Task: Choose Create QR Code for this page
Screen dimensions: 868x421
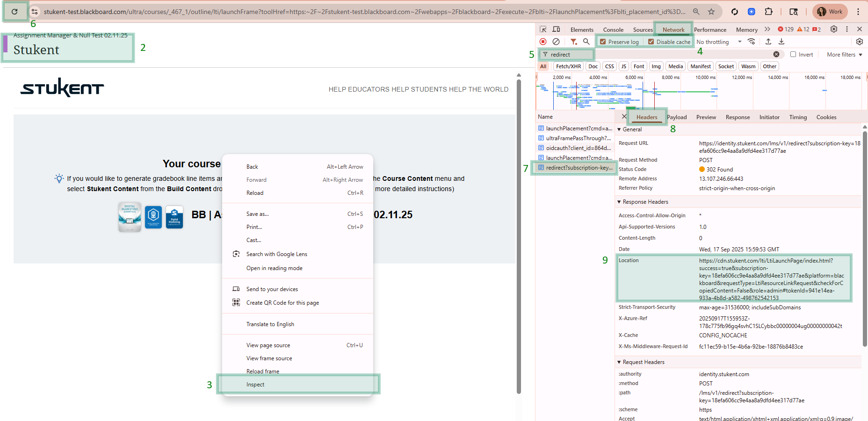Action: 297,303
